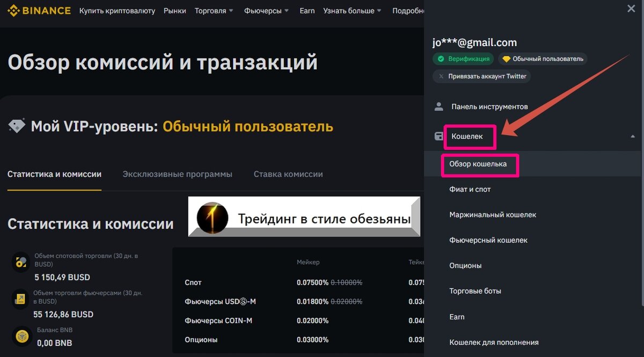Click green verification check icon
Image resolution: width=644 pixels, height=357 pixels.
(x=441, y=59)
